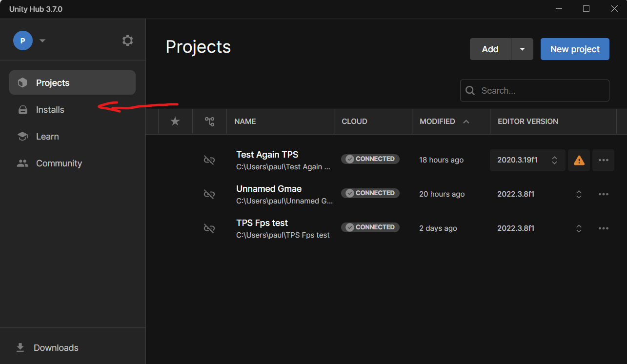The image size is (627, 364).
Task: Open the TPS Fps test project
Action: (262, 223)
